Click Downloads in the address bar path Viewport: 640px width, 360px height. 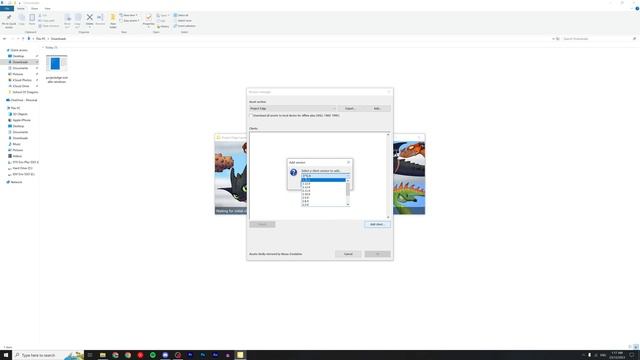[x=58, y=39]
